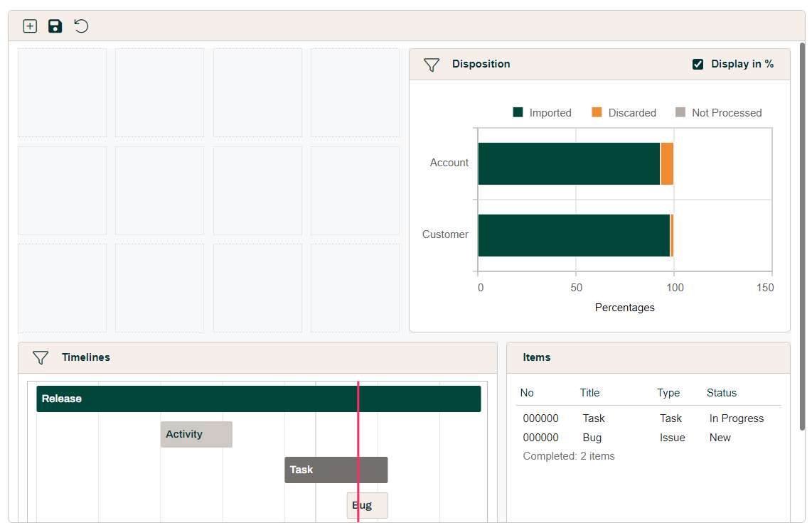Sort Items by Status column header
812x530 pixels.
721,393
